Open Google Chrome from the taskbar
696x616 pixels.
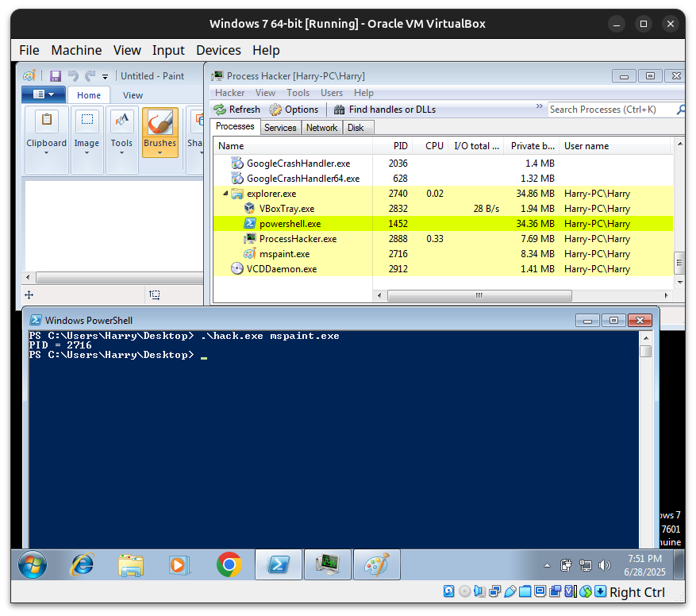(229, 564)
